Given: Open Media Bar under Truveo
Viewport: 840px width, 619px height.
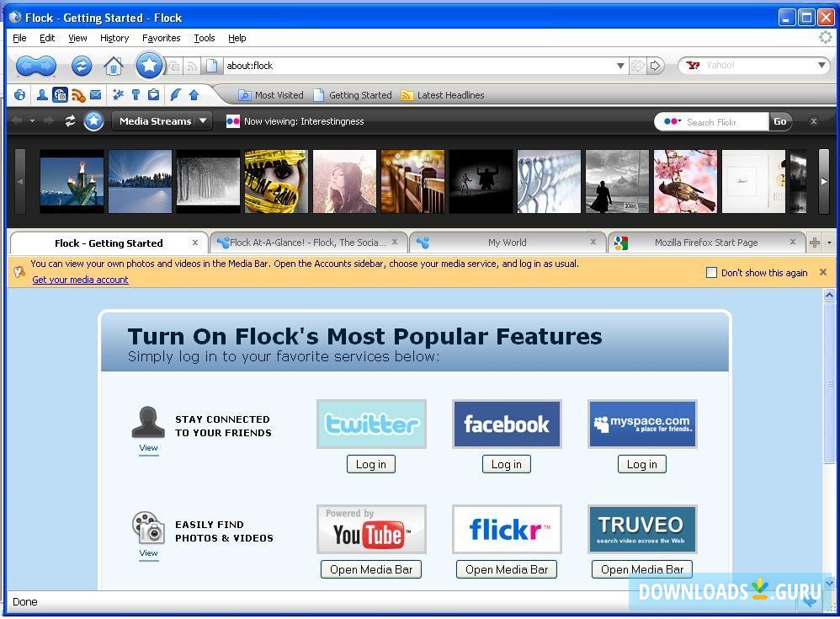Looking at the screenshot, I should [642, 569].
